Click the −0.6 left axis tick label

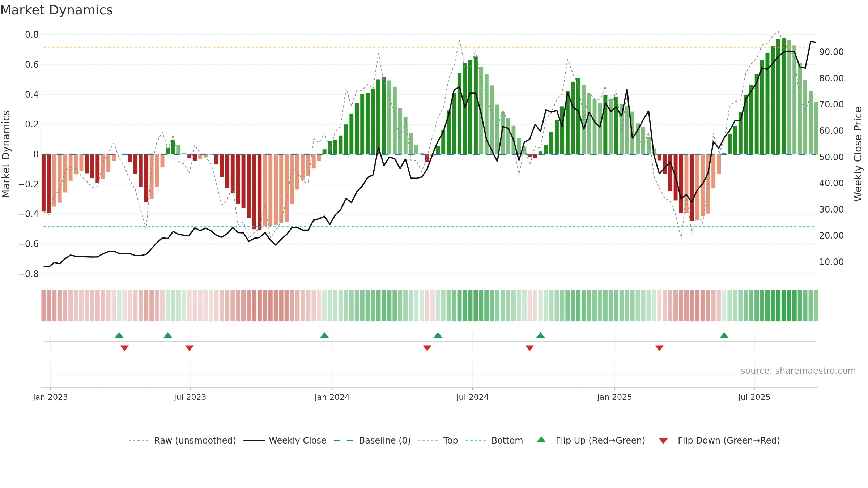point(29,244)
